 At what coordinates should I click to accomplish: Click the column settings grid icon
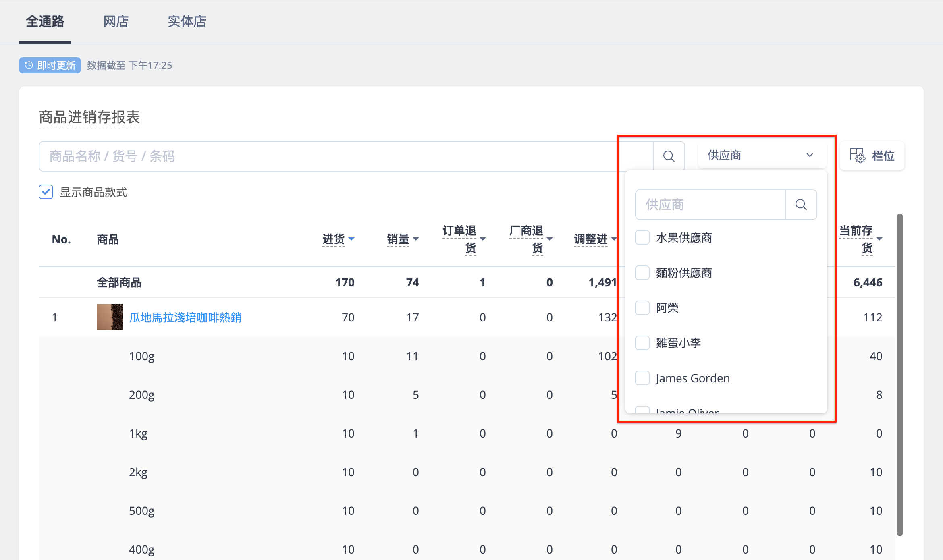857,156
